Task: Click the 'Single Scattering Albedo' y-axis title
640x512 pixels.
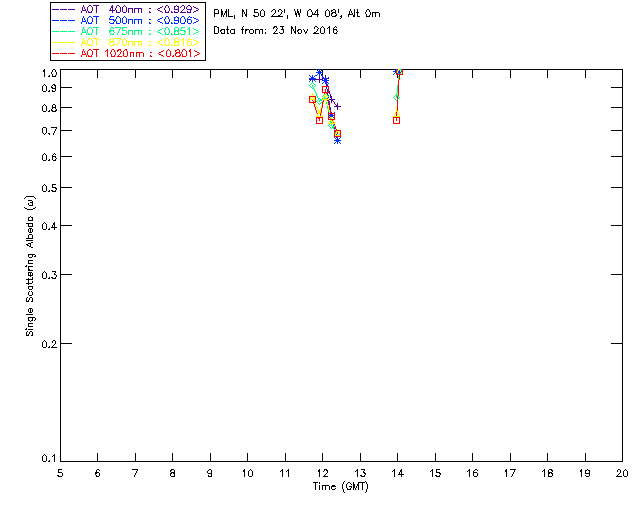Action: [x=30, y=266]
